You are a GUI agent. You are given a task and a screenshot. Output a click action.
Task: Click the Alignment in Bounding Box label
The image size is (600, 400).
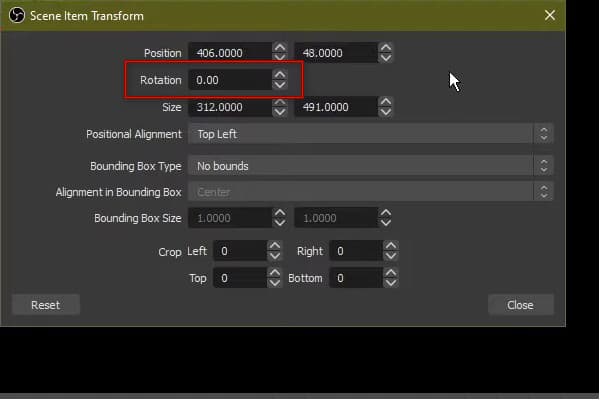(119, 192)
